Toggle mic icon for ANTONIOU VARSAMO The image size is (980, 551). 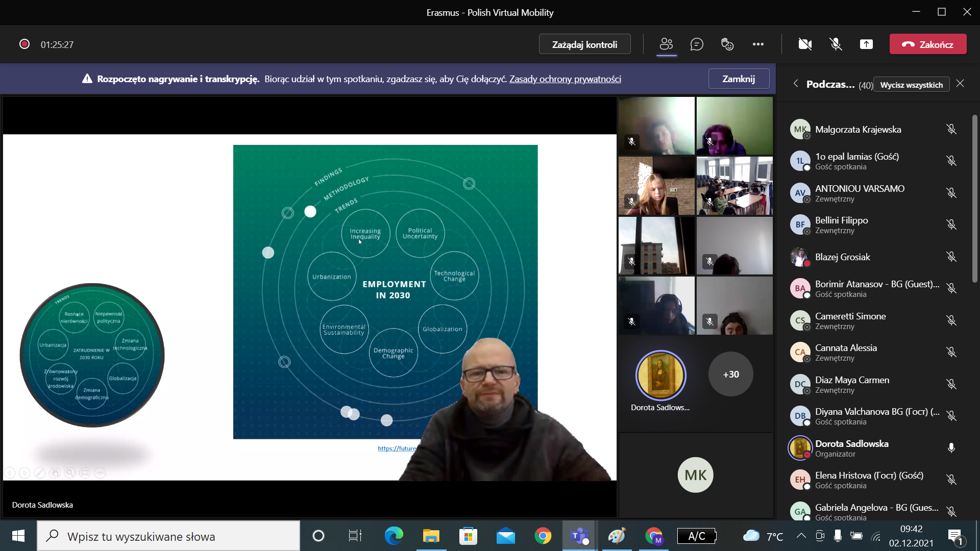(x=951, y=193)
